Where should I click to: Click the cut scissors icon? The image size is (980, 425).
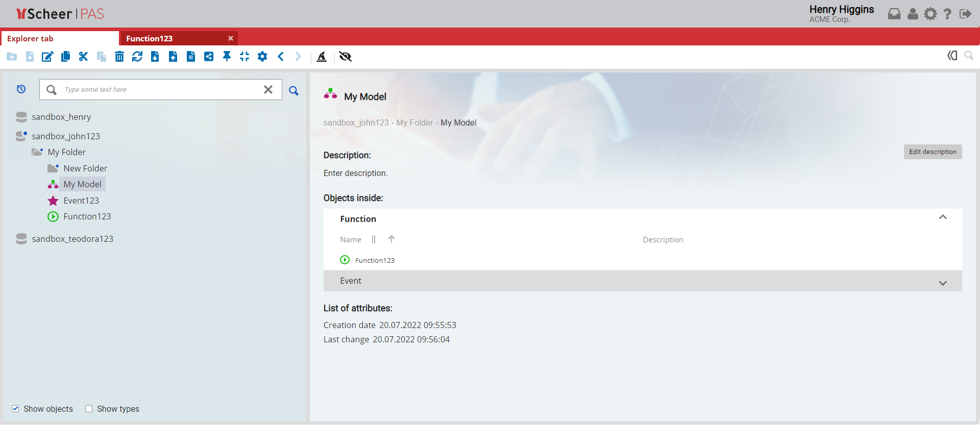pos(83,57)
